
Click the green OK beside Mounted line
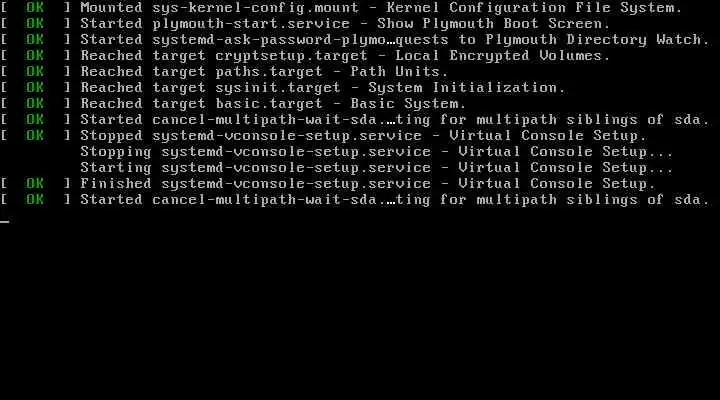pos(35,8)
